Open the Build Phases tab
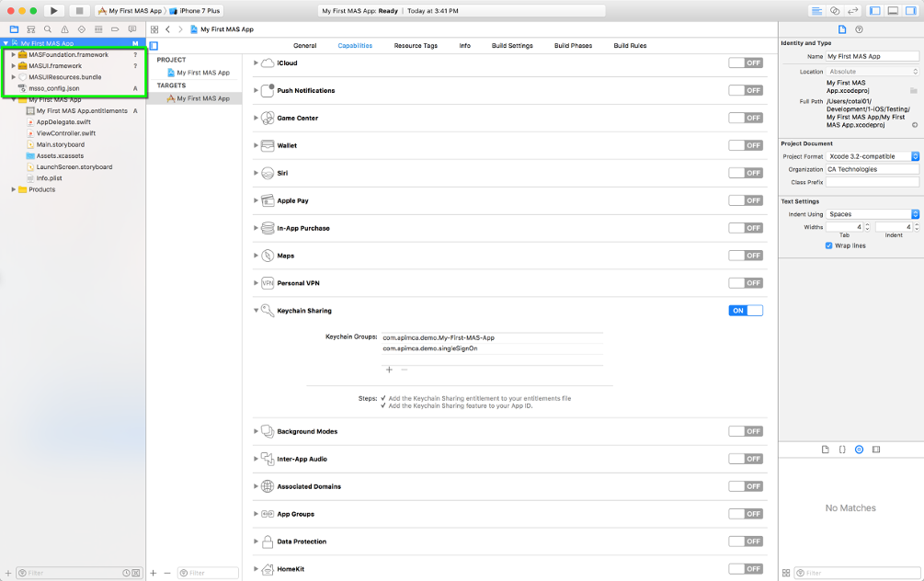924x581 pixels. [573, 45]
